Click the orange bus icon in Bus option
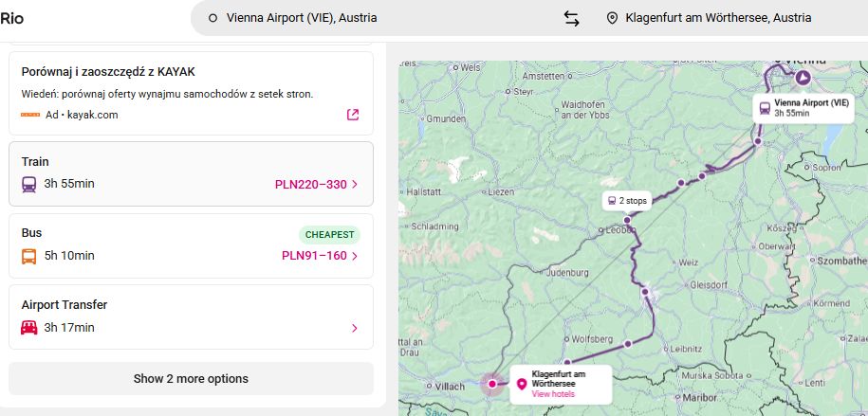This screenshot has width=868, height=416. 29,256
